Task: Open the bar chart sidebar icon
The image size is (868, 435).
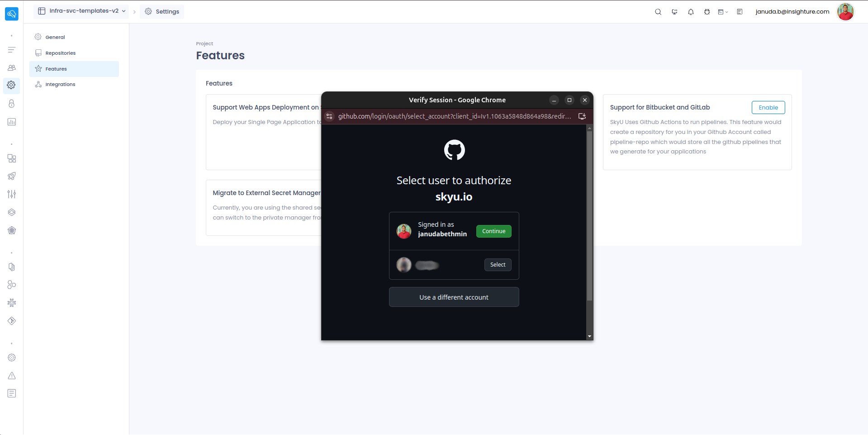Action: click(x=12, y=122)
